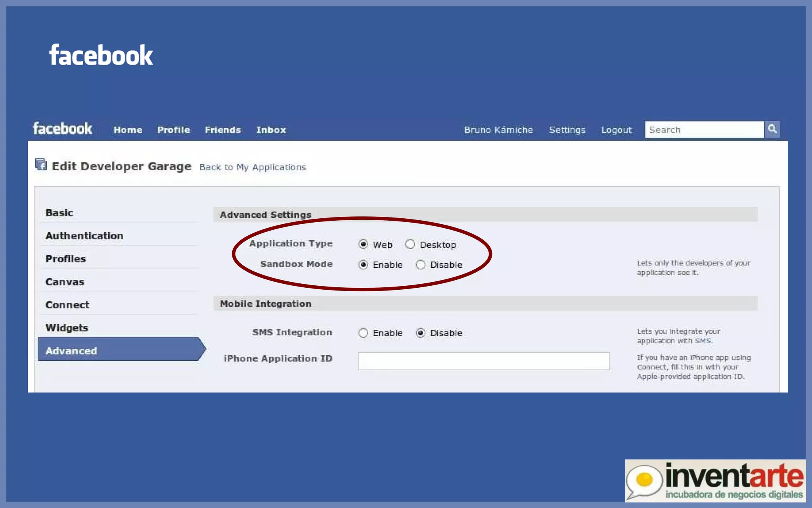Select Web application type radio button
The height and width of the screenshot is (508, 812).
[x=363, y=244]
